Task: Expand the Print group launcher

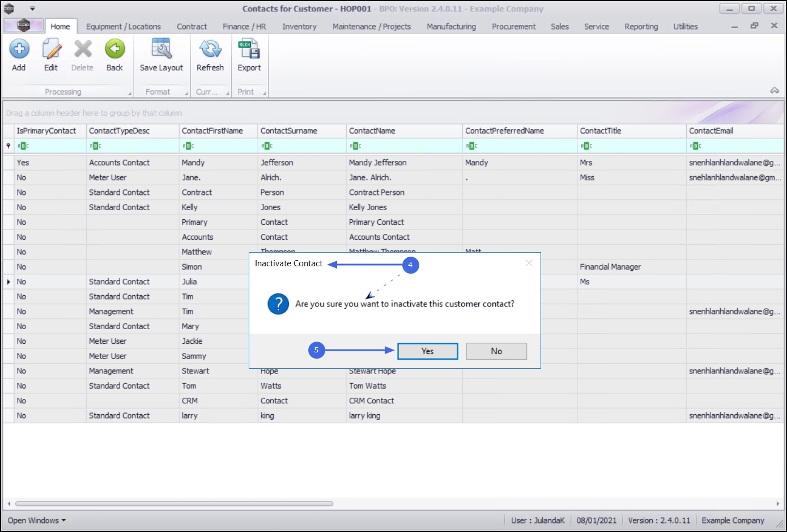Action: coord(264,93)
